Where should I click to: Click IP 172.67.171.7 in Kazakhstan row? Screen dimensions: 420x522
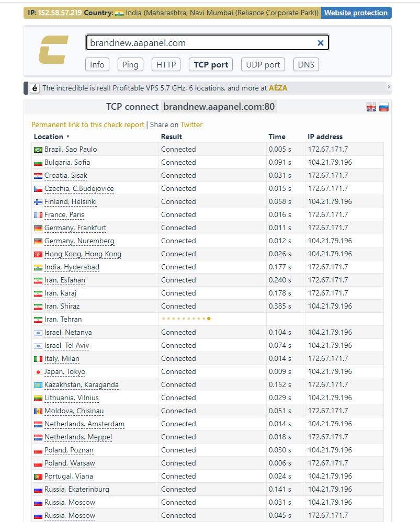328,385
